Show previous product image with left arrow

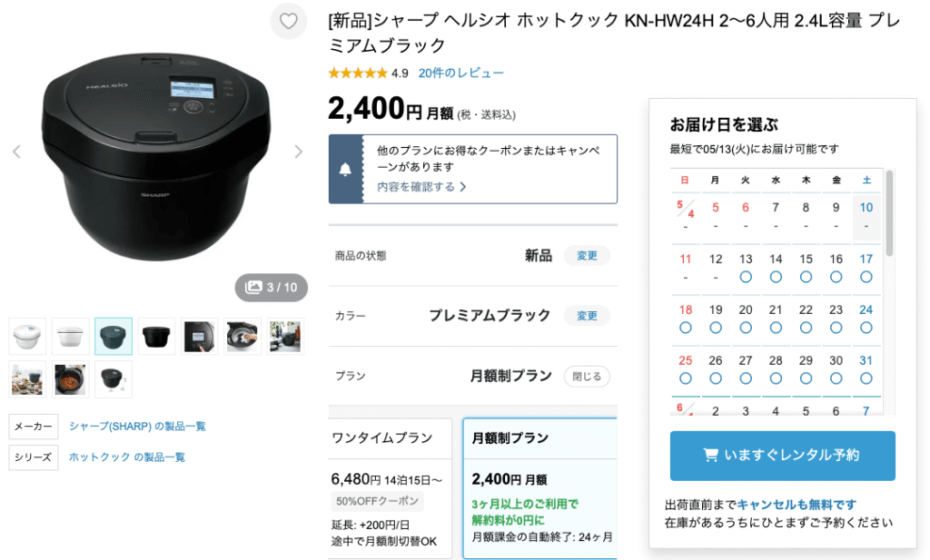16,152
